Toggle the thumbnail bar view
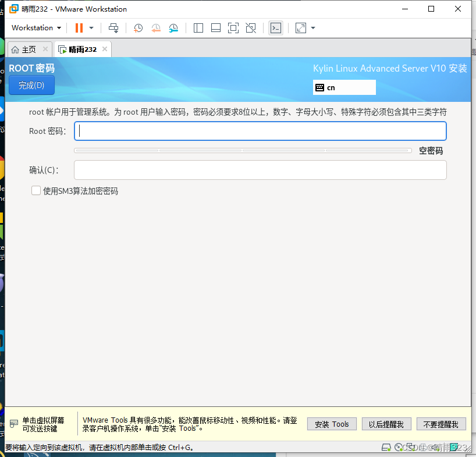Viewport: 476px width, 457px height. [216, 28]
